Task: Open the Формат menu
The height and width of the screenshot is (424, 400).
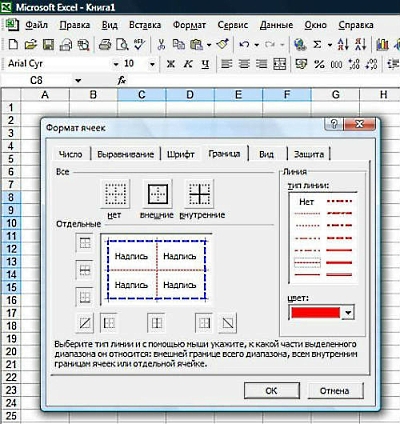Action: 189,25
